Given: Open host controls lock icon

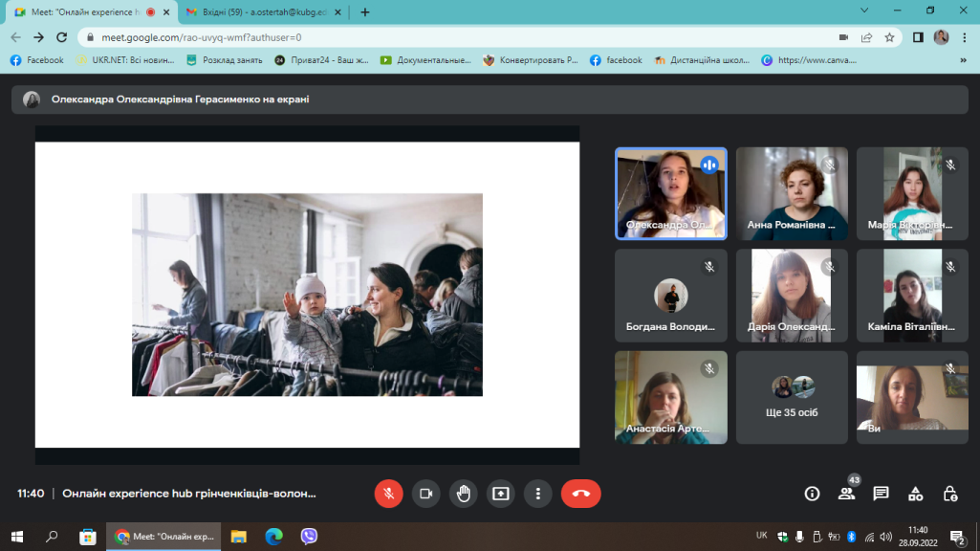Looking at the screenshot, I should pyautogui.click(x=950, y=495).
